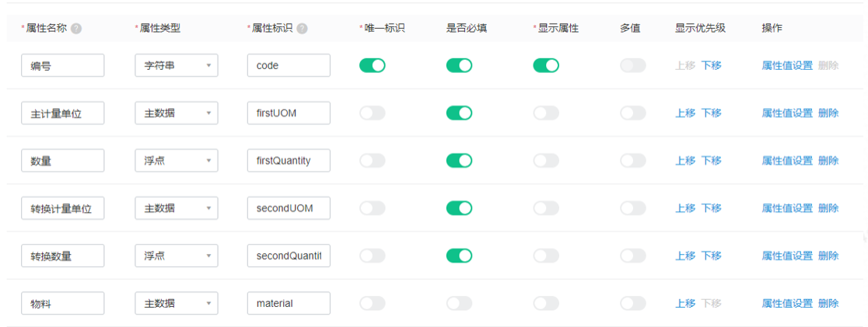The image size is (868, 327).
Task: Click 删除 in 物料 row
Action: [828, 303]
